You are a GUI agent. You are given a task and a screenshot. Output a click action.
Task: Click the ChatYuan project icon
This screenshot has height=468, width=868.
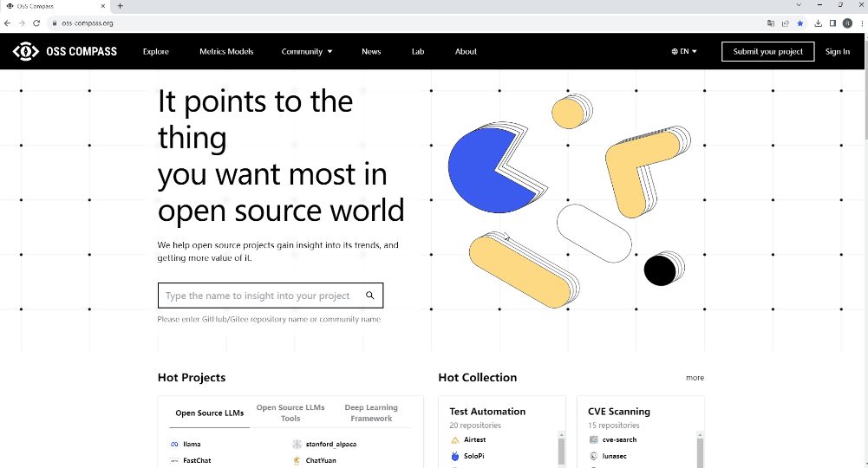click(x=297, y=460)
